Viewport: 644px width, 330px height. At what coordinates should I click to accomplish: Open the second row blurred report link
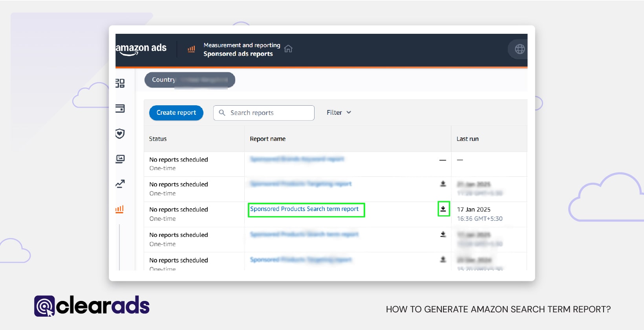click(x=301, y=183)
